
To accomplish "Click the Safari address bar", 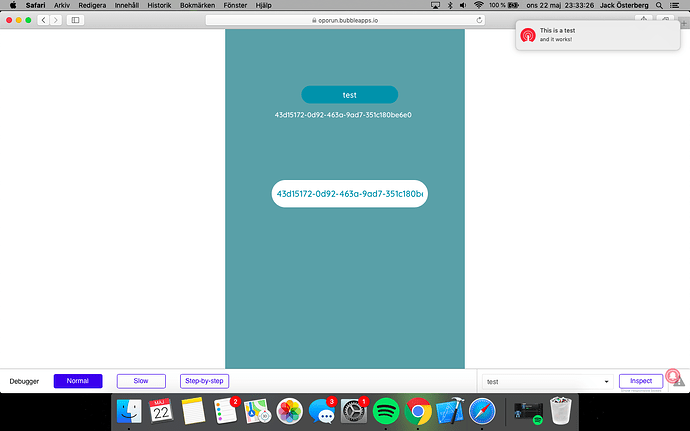I will point(345,20).
